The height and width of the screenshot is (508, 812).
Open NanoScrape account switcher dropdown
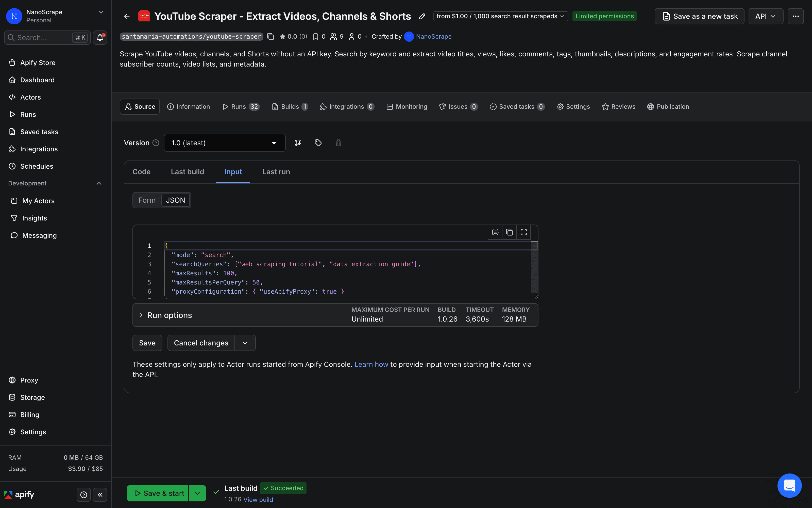point(55,16)
